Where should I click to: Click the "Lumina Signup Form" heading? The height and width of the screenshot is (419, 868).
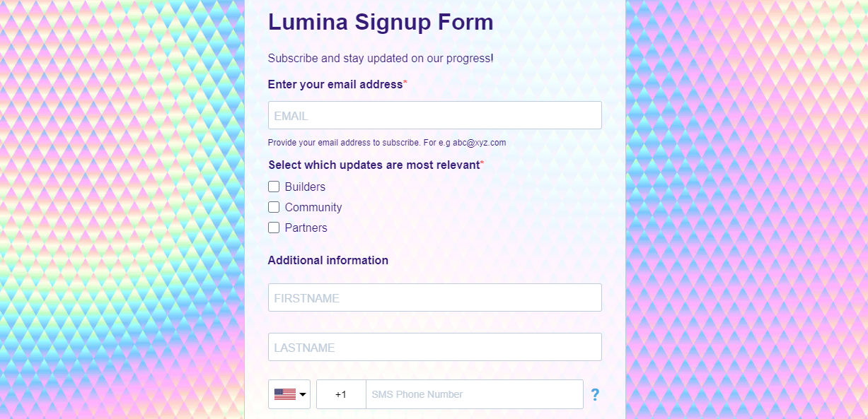click(x=381, y=22)
